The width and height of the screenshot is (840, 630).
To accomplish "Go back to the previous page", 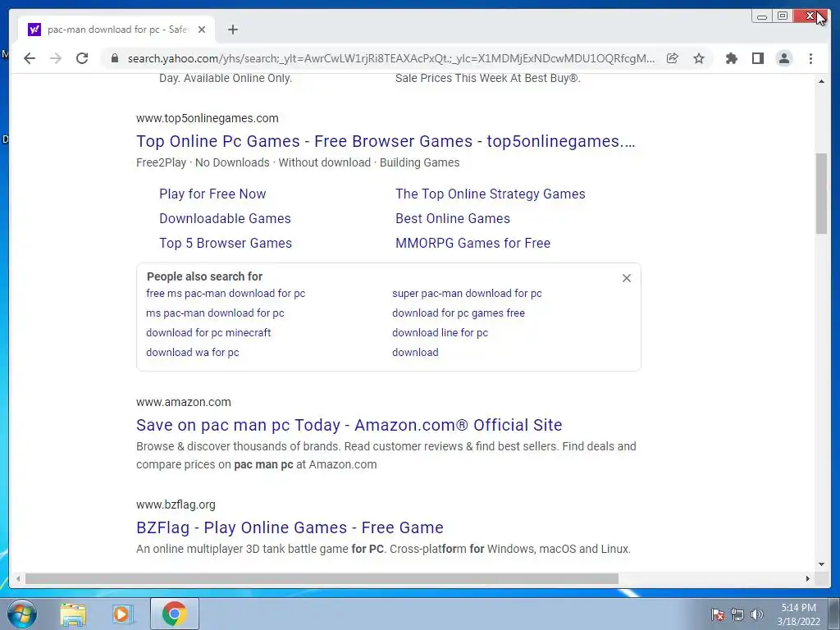I will (30, 58).
